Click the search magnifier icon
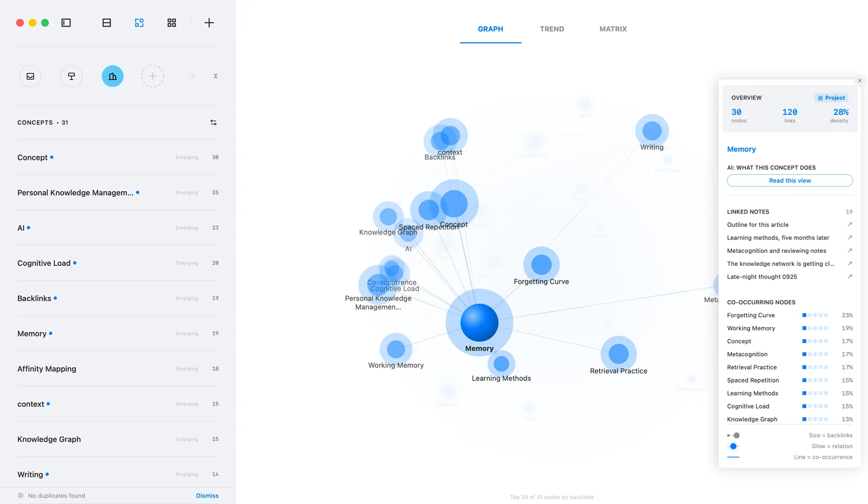868x504 pixels. (x=192, y=76)
